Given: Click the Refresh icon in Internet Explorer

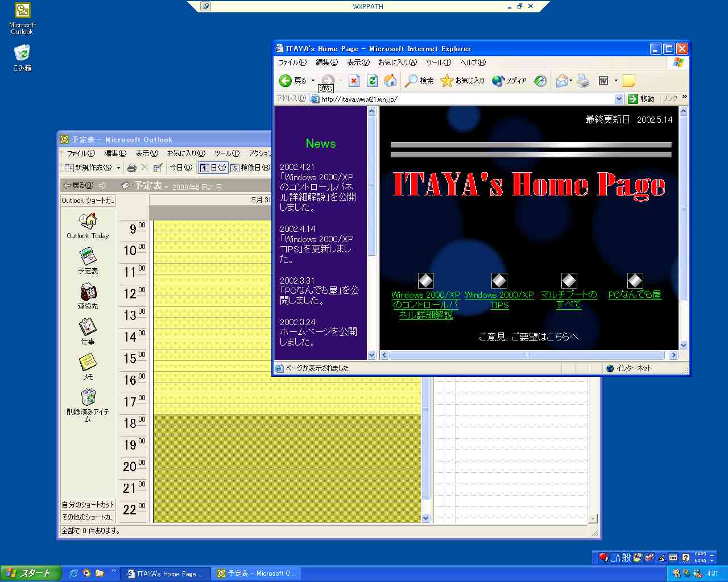Looking at the screenshot, I should 372,81.
